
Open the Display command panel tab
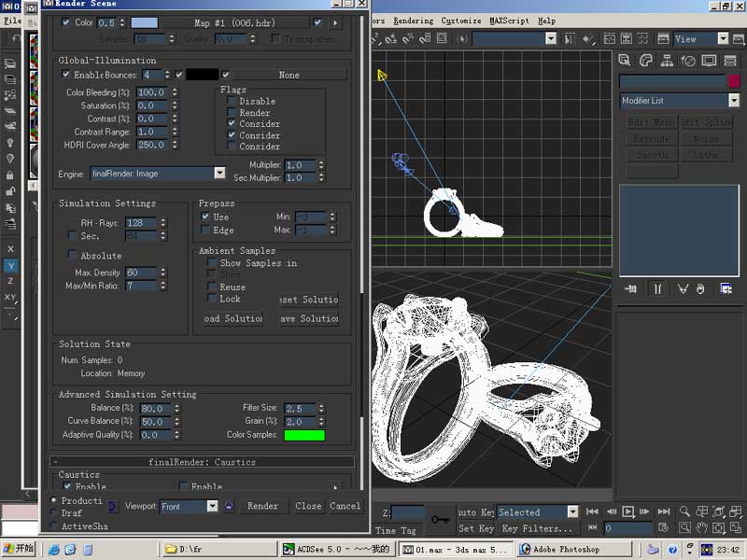[709, 61]
